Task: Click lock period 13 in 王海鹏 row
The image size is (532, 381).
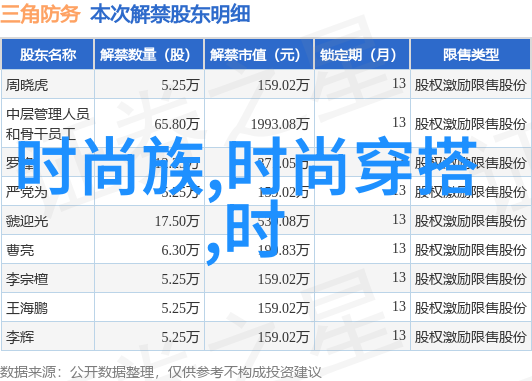Action: [399, 307]
